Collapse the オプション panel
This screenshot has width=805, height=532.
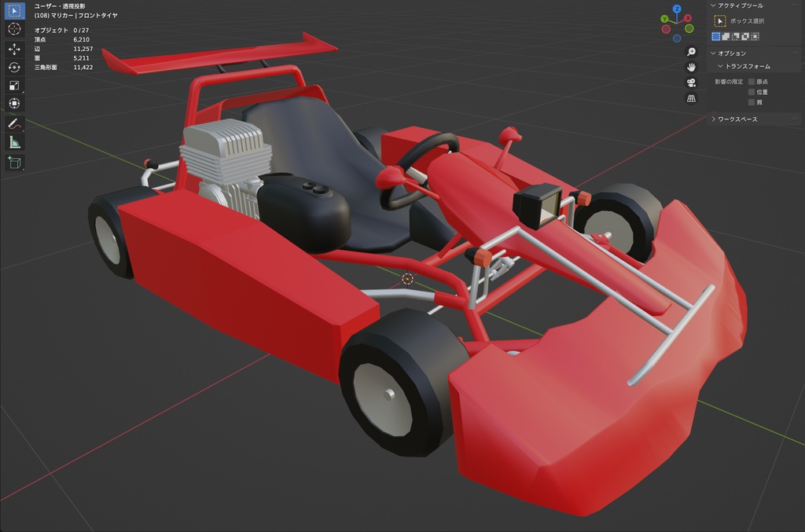[x=713, y=53]
